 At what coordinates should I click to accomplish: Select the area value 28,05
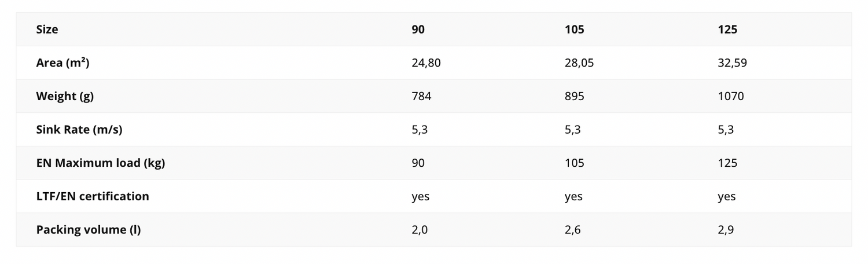(x=579, y=63)
